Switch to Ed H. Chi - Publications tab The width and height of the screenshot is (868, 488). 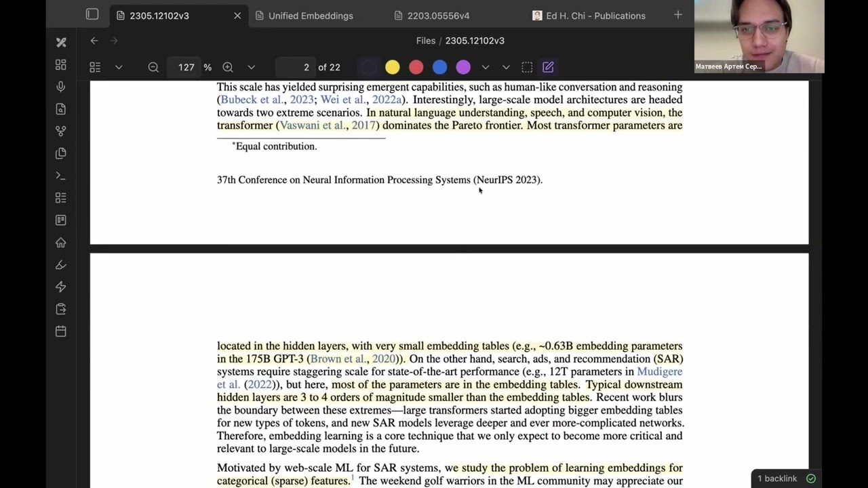[595, 16]
